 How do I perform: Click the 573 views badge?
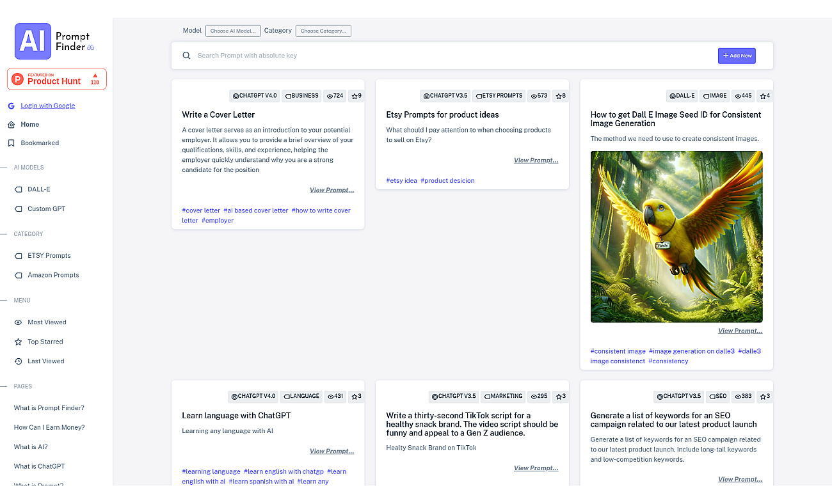pyautogui.click(x=539, y=96)
